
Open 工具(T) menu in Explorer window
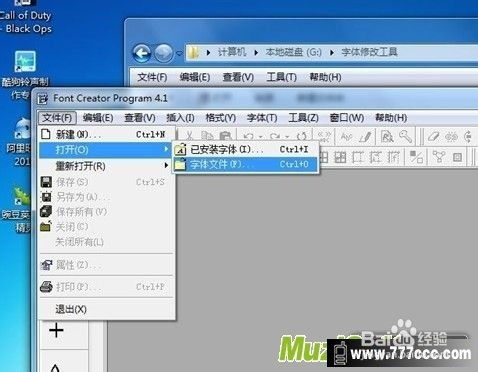[281, 77]
